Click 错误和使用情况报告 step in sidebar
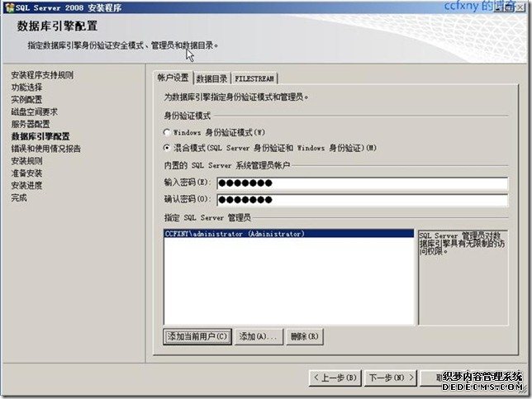The height and width of the screenshot is (399, 532). [x=46, y=149]
